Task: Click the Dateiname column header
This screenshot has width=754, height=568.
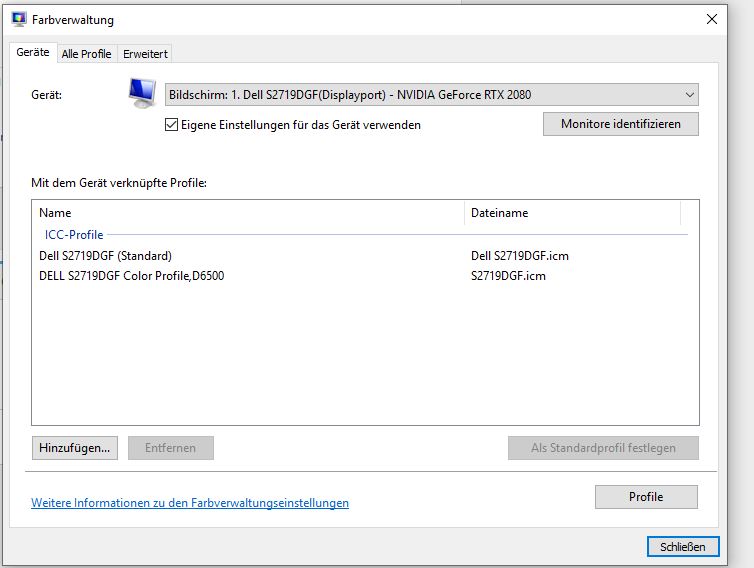Action: tap(573, 213)
